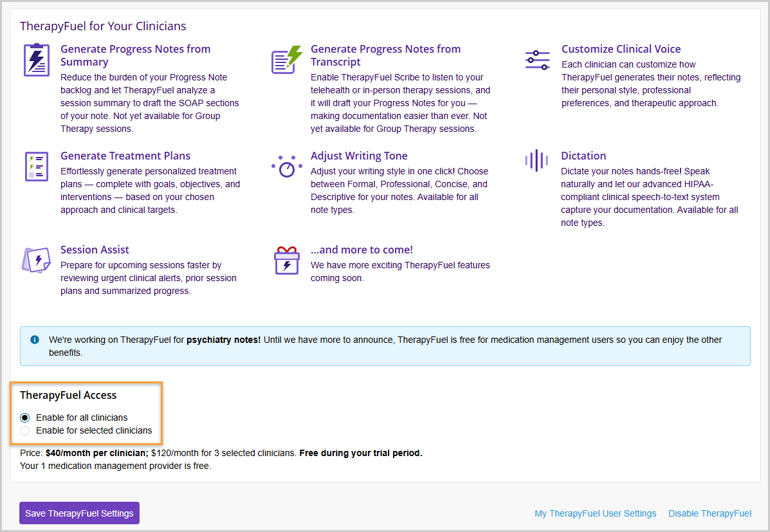Click 'Customize Clinical Voice' heading
Screen dimensions: 770x532
click(x=621, y=49)
